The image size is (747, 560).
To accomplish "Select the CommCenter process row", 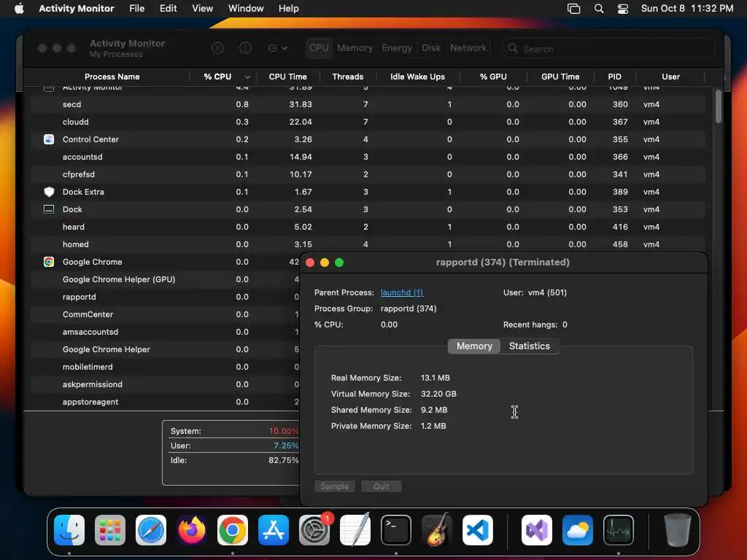I will (x=166, y=314).
